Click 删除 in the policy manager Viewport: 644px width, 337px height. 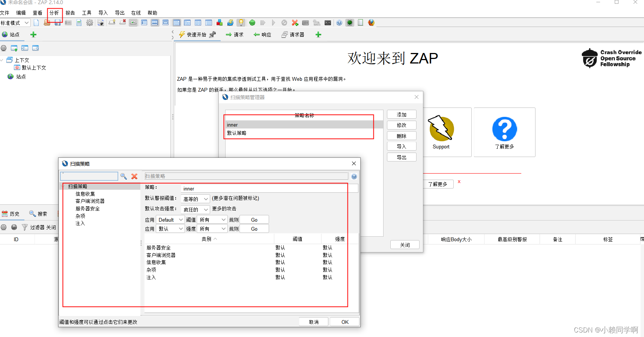pyautogui.click(x=402, y=136)
